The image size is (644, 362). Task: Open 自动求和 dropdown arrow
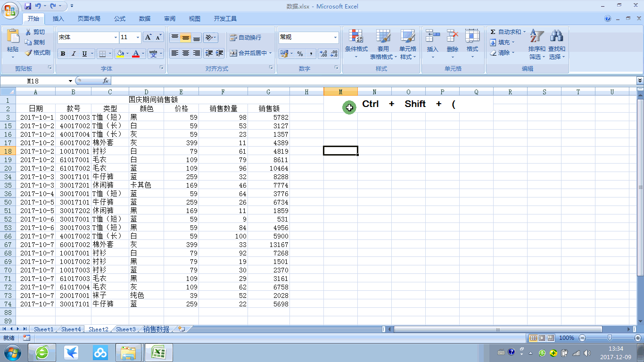click(x=524, y=32)
